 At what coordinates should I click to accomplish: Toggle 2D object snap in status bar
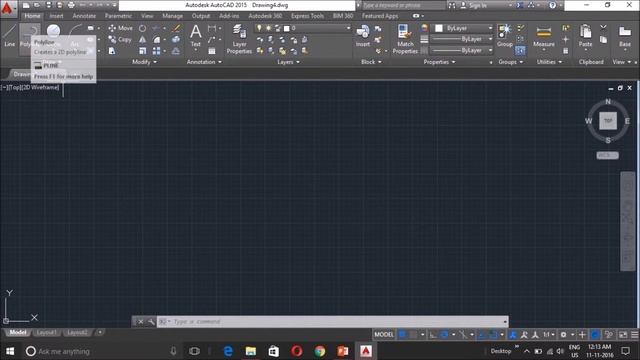pyautogui.click(x=493, y=335)
